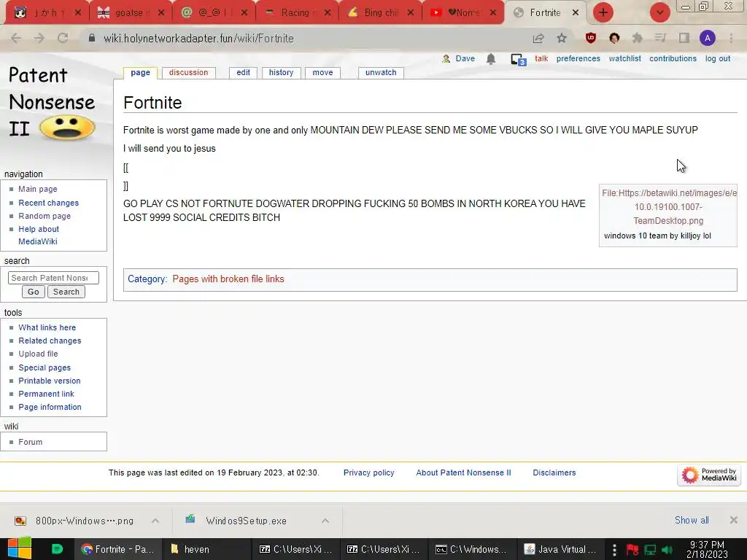The height and width of the screenshot is (560, 747).
Task: Open Page information
Action: (x=50, y=407)
